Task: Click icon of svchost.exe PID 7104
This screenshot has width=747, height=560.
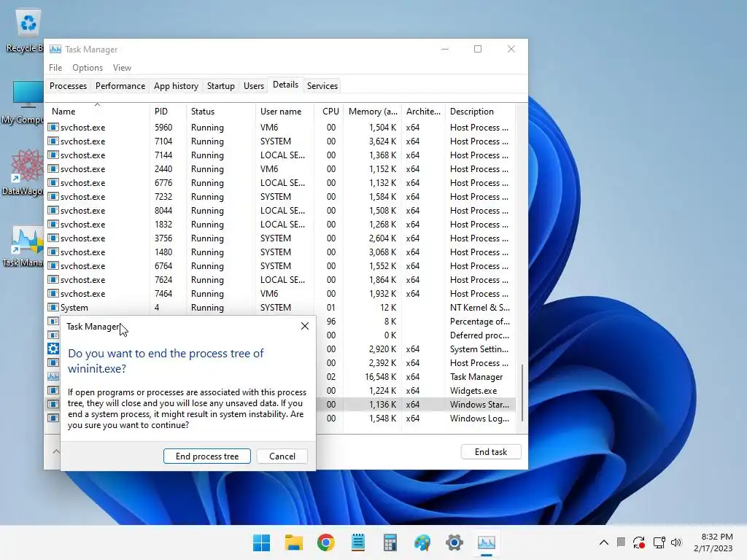Action: (x=53, y=141)
